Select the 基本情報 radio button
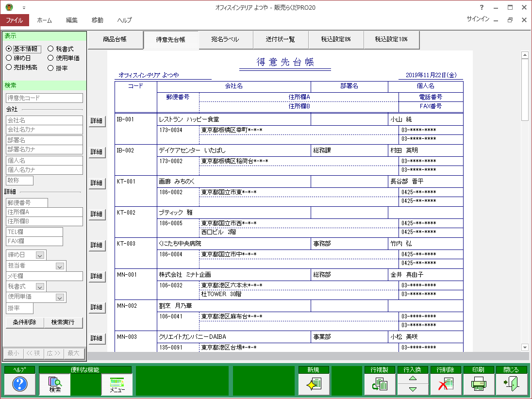The height and width of the screenshot is (399, 532). 9,49
